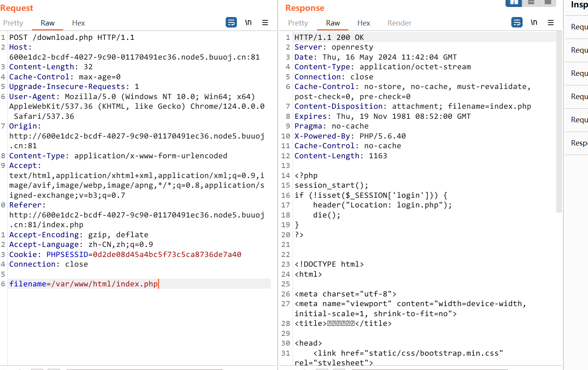Toggle word wrap in the Request panel
The height and width of the screenshot is (370, 588).
click(231, 22)
